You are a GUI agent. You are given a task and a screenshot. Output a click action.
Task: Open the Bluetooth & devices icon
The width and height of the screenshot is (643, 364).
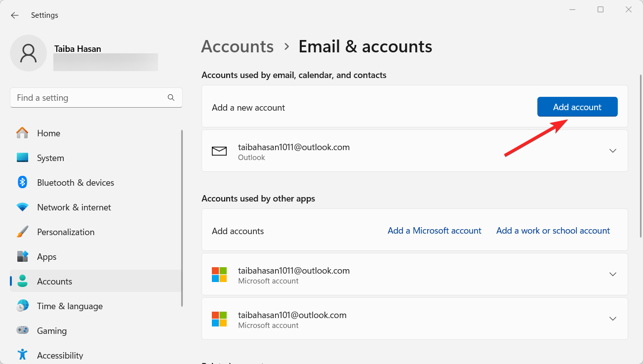pyautogui.click(x=22, y=183)
